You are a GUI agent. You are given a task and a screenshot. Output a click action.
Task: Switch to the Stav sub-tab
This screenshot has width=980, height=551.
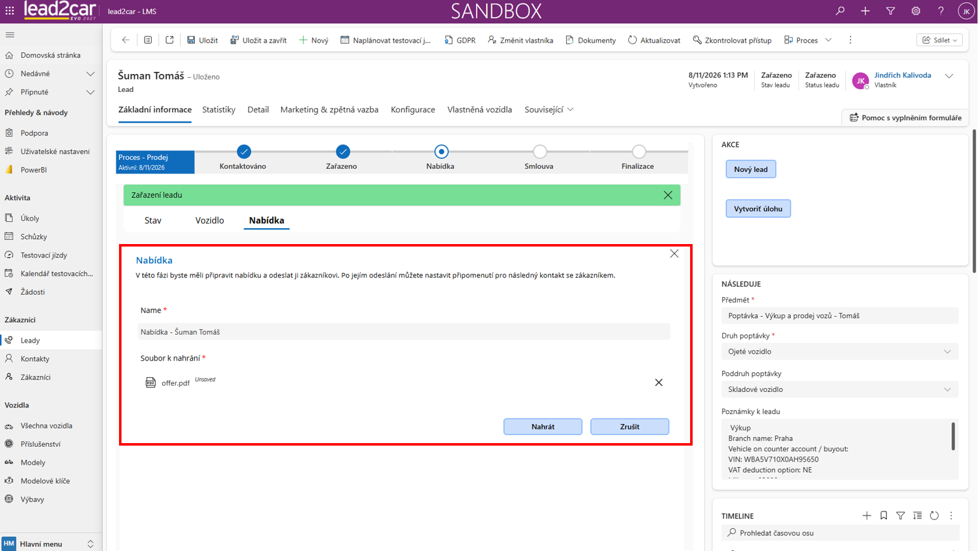[153, 221]
